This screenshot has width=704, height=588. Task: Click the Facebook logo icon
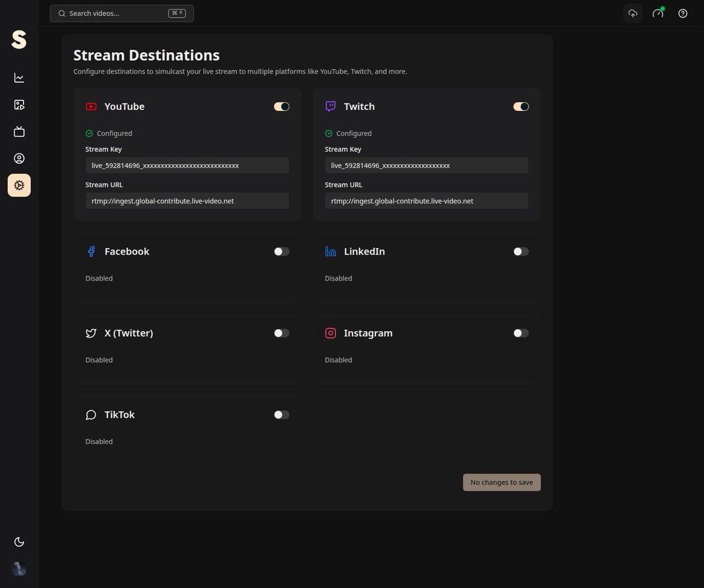pos(91,252)
